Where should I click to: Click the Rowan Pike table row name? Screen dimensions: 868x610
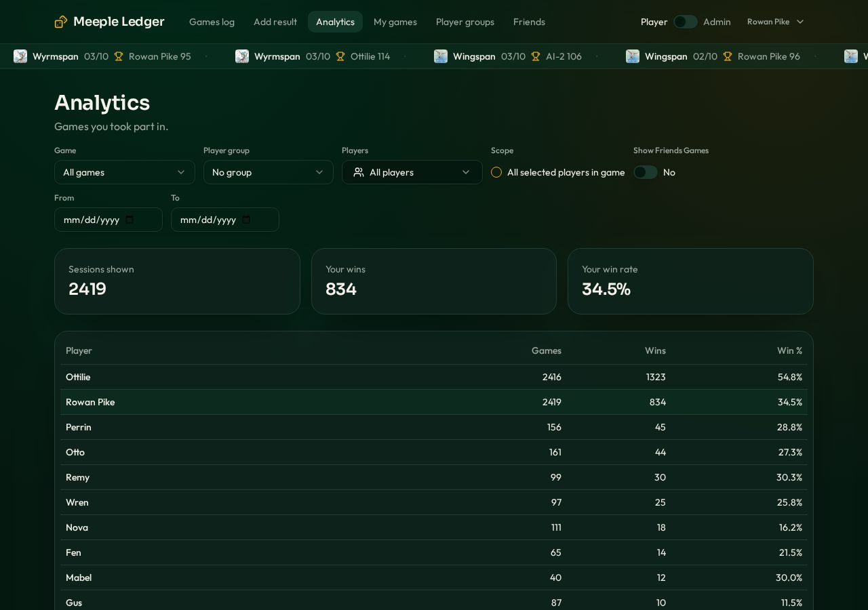90,402
